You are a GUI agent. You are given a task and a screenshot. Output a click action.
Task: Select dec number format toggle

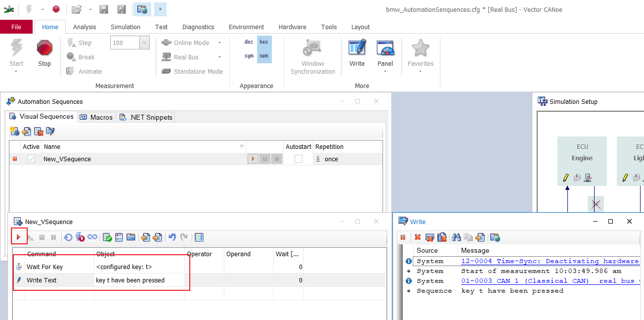(x=249, y=42)
